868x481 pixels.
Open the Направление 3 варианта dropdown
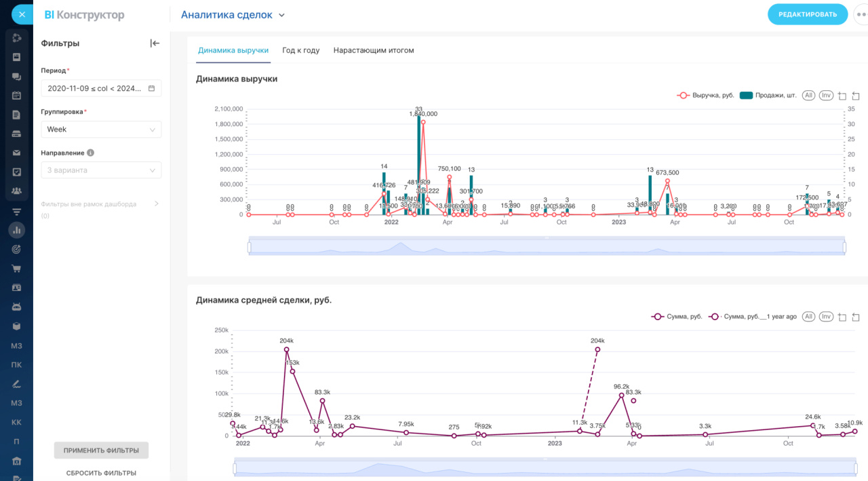[x=101, y=170]
